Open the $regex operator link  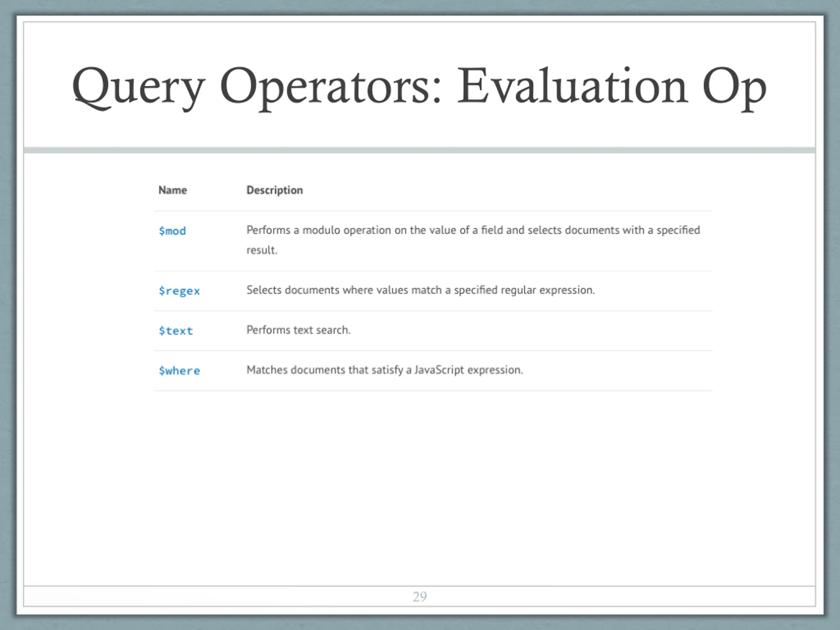coord(179,291)
